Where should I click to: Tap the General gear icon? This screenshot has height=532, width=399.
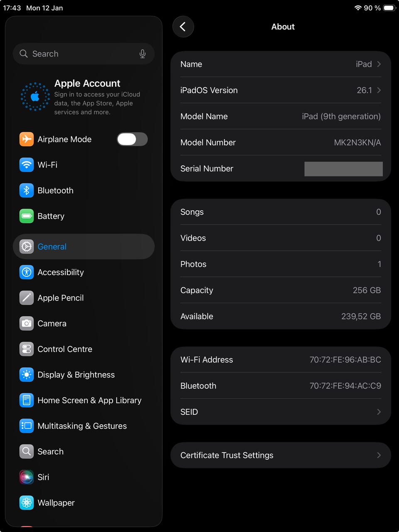pyautogui.click(x=27, y=247)
